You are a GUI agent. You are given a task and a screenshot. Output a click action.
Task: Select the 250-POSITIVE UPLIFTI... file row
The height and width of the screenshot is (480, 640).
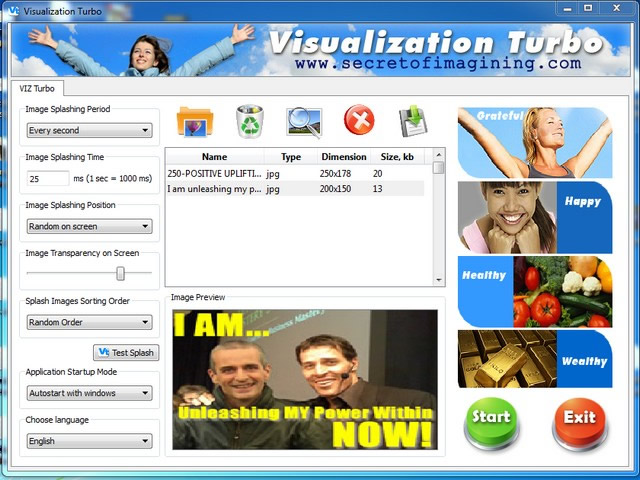295,173
